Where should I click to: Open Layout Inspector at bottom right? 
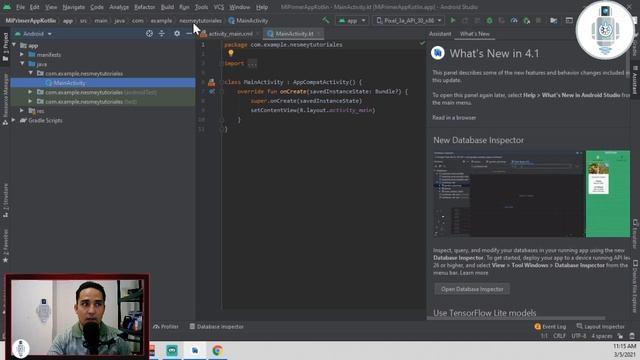[x=600, y=327]
